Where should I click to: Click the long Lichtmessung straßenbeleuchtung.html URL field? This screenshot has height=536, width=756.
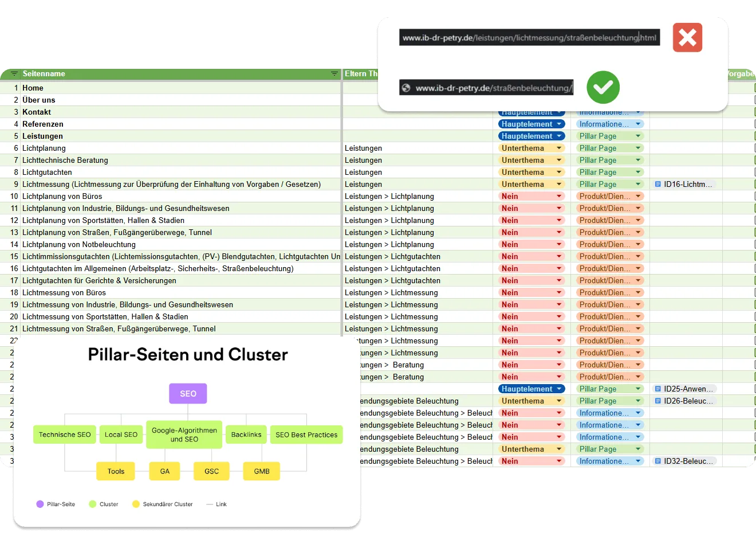click(x=530, y=38)
